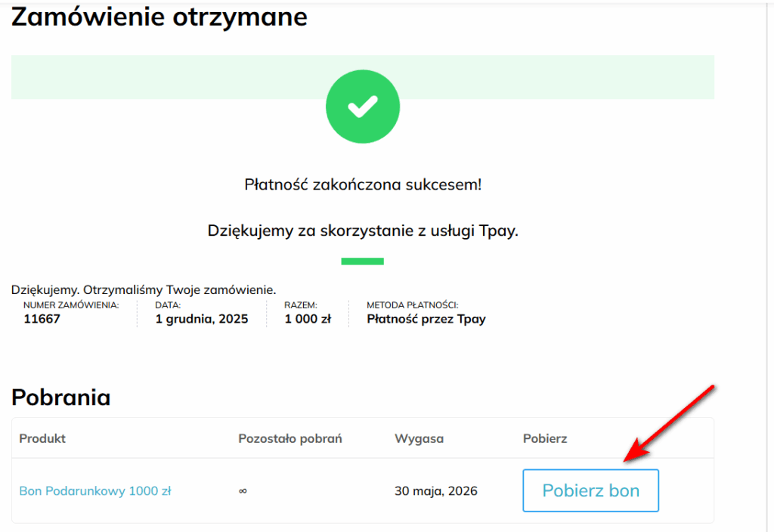Click the expiry date 30 maja, 2026
Image resolution: width=774 pixels, height=532 pixels.
click(x=436, y=491)
